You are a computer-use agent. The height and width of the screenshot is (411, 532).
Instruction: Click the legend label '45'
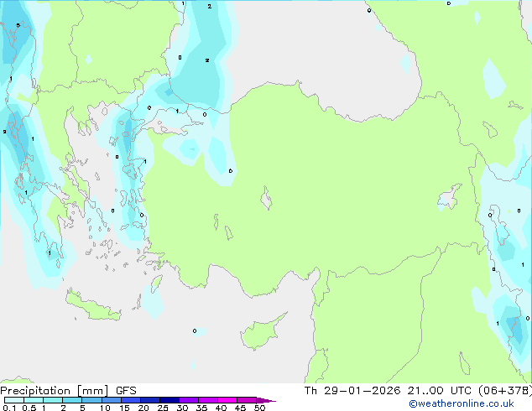coord(240,408)
